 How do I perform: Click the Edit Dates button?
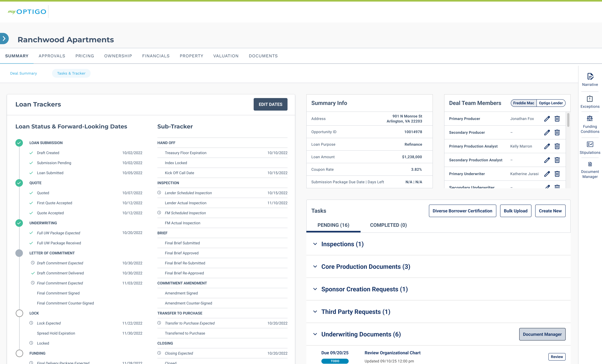tap(270, 104)
